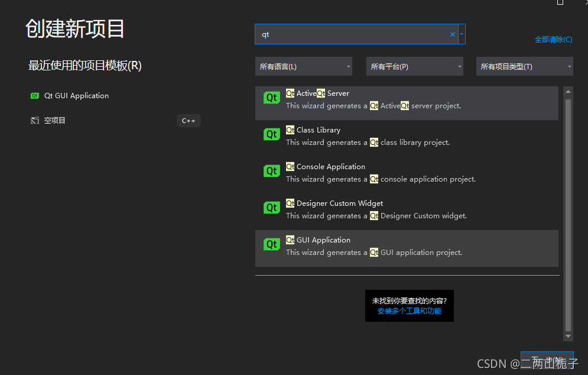
Task: Open the search box history dropdown arrow
Action: click(462, 34)
